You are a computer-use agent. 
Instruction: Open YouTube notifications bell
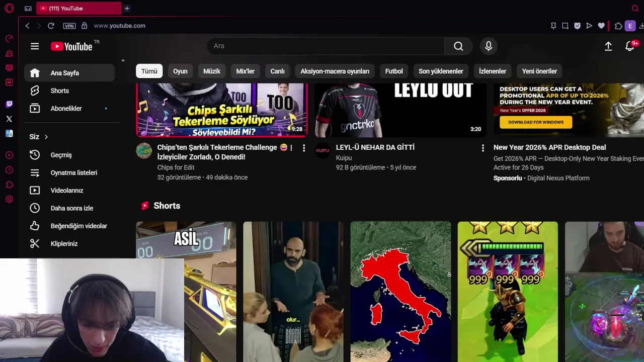(629, 46)
